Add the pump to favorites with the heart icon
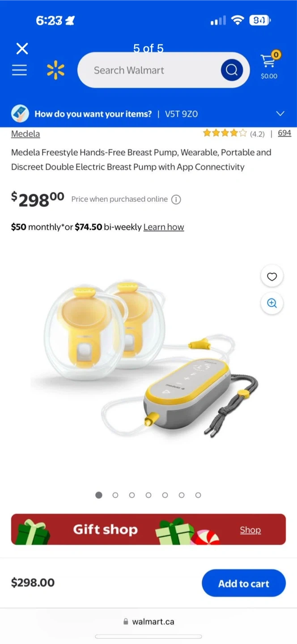This screenshot has height=644, width=297. click(272, 277)
